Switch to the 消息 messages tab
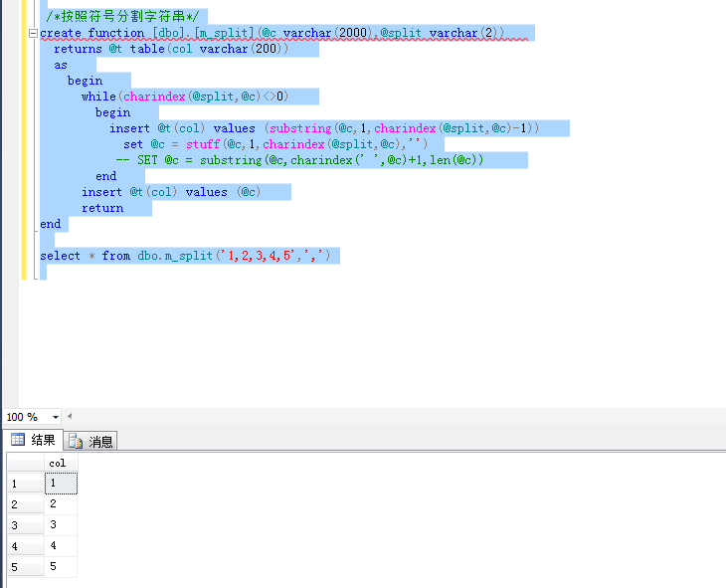Screen dimensions: 726x588 [x=91, y=441]
